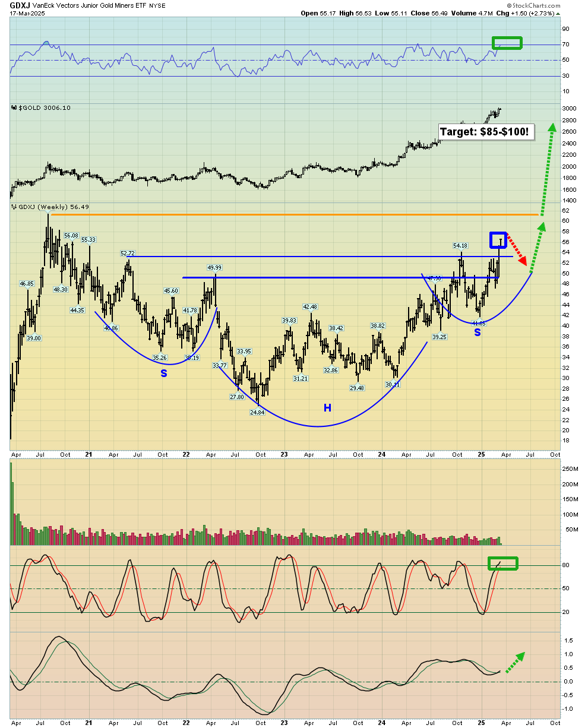Image resolution: width=588 pixels, height=728 pixels.
Task: Click the 49.99 price high label
Action: point(214,267)
